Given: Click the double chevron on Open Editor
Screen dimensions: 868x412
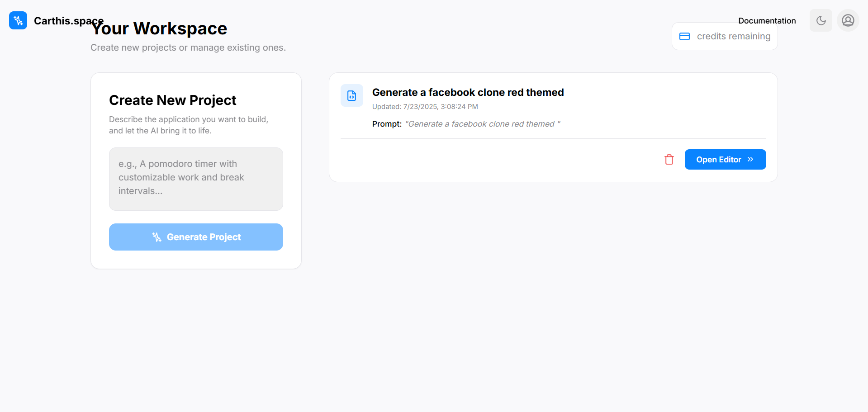Looking at the screenshot, I should point(750,159).
